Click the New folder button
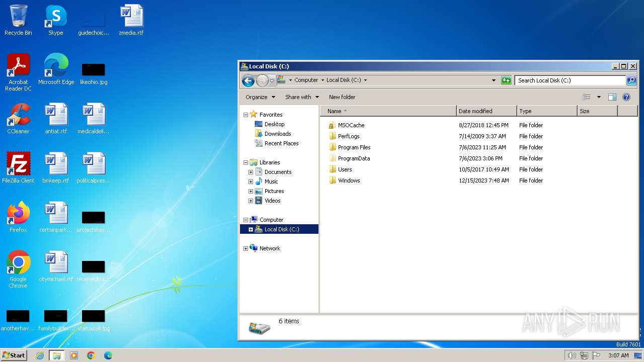 click(x=342, y=97)
